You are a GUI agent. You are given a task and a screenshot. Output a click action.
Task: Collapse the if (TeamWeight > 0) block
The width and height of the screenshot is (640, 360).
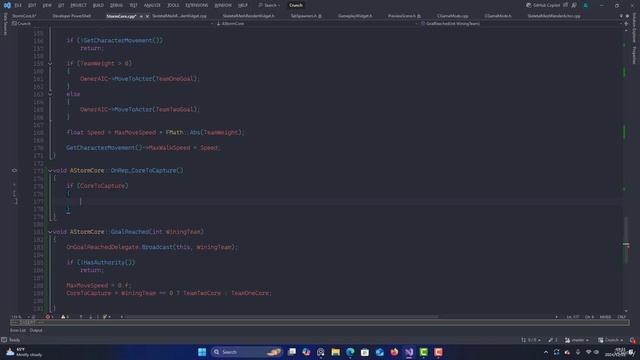(x=50, y=64)
